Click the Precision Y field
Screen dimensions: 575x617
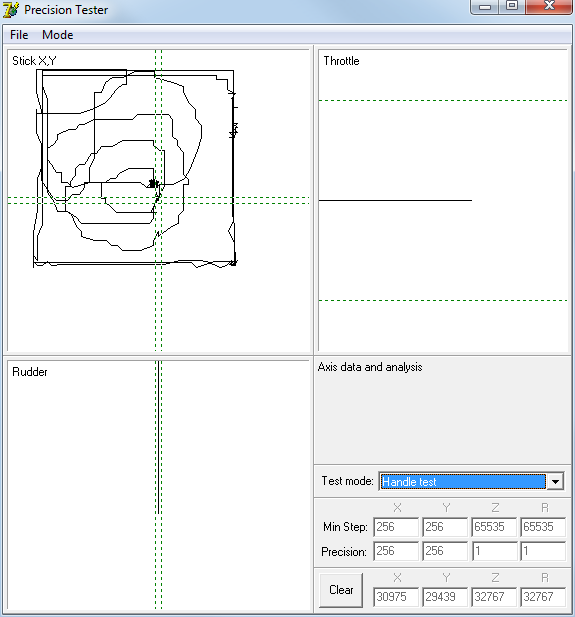(445, 551)
